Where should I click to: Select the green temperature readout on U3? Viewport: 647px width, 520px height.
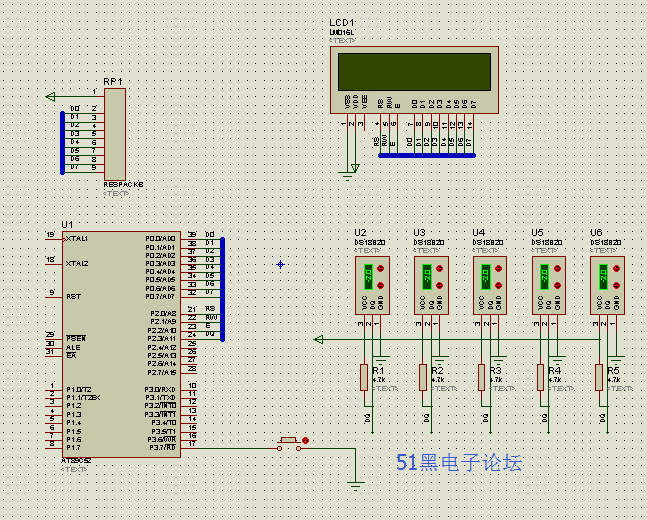point(427,277)
